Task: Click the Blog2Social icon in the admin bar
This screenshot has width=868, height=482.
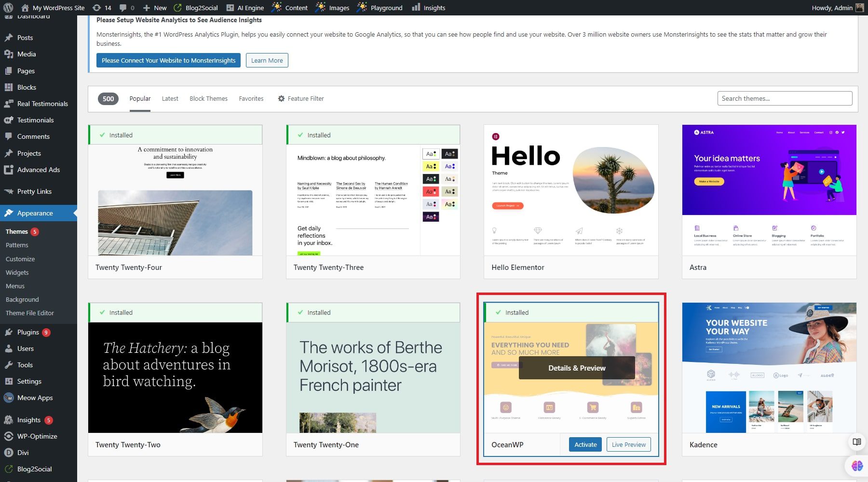Action: (178, 7)
